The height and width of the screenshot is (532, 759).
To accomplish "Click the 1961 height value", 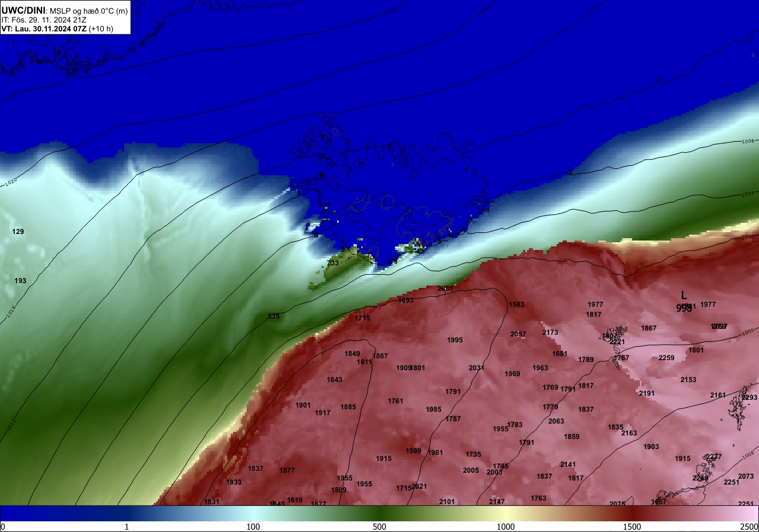I will (435, 453).
